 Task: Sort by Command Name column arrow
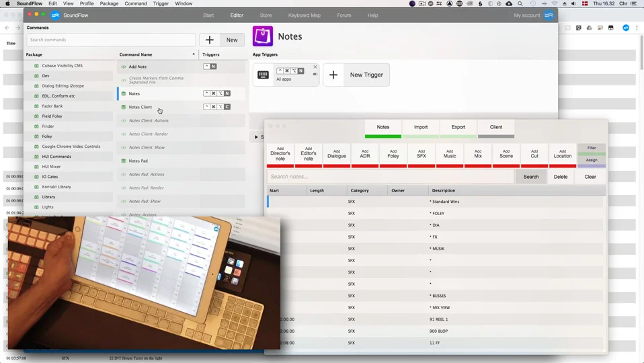point(194,54)
